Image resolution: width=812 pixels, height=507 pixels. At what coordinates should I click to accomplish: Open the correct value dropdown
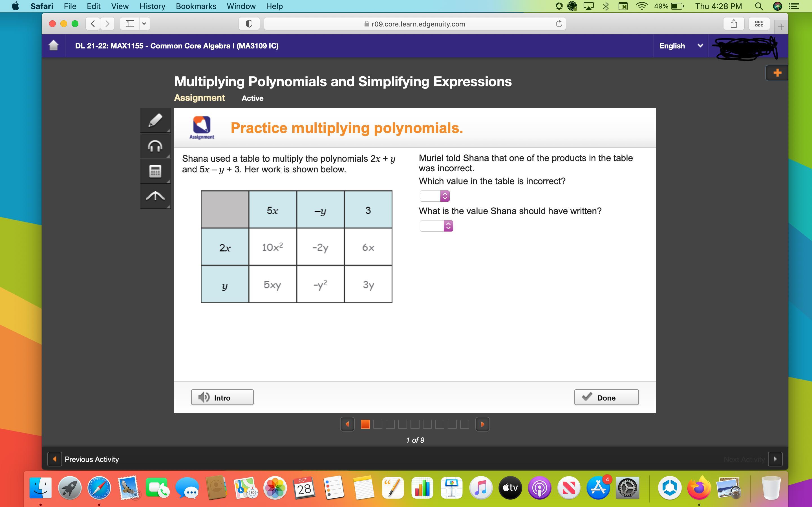pos(436,226)
